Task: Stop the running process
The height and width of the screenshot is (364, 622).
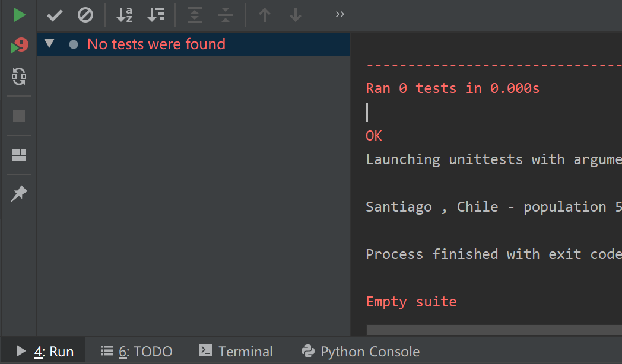Action: pyautogui.click(x=19, y=116)
